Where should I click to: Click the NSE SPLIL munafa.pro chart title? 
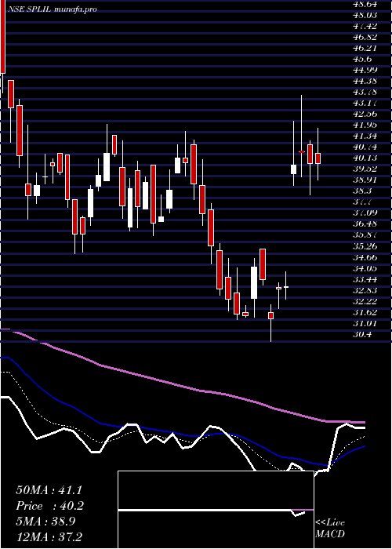(52, 9)
